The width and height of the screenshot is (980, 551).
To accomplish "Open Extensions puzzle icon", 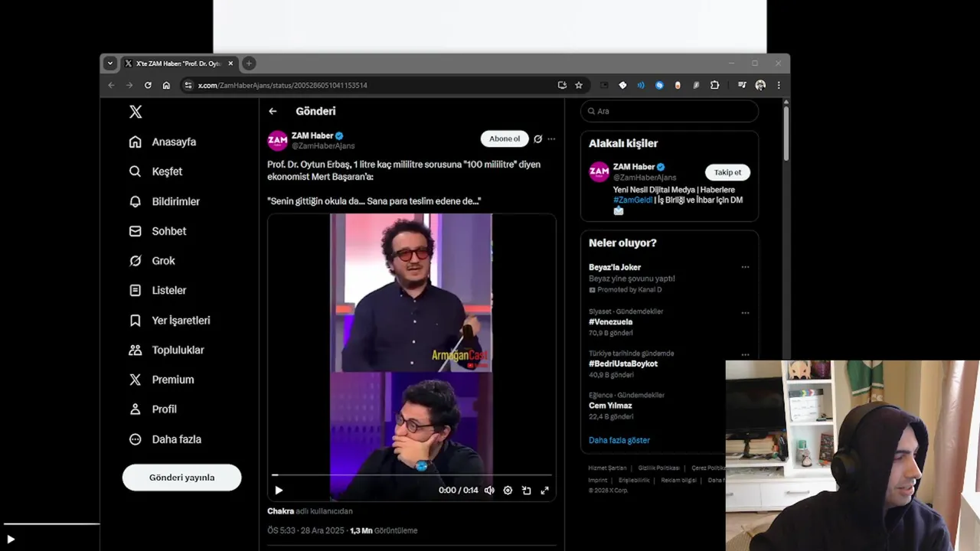I will point(714,85).
